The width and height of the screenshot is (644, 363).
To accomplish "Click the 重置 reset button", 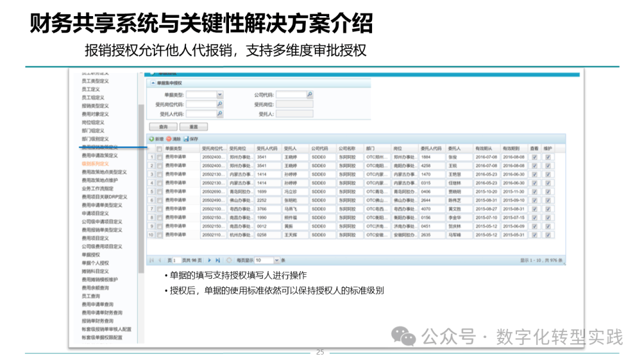I will [x=193, y=127].
